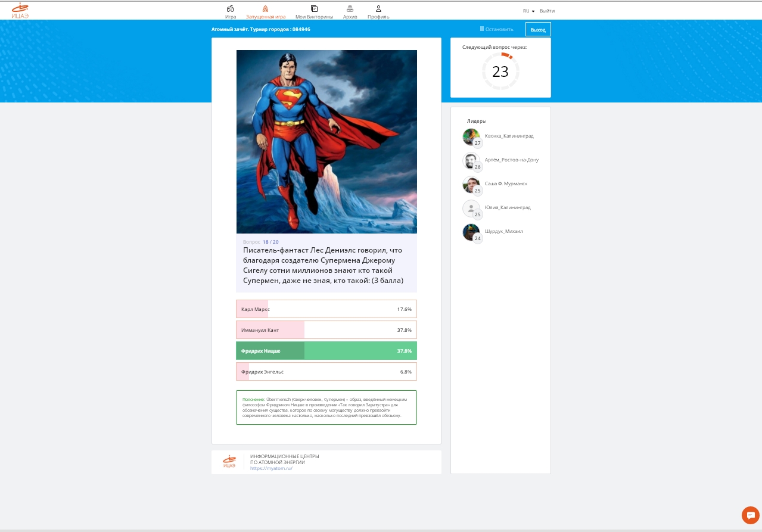Open the orange chat widget
Screen dimensions: 762x532
(x=750, y=515)
